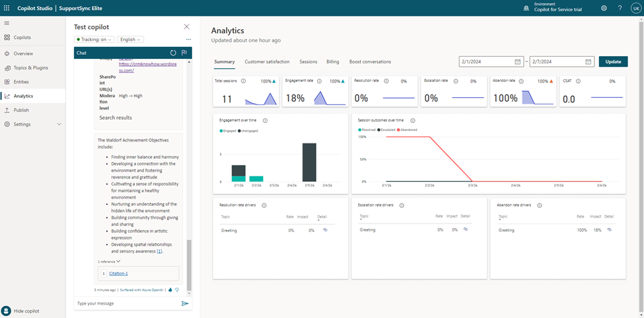Viewport: 644px width, 318px height.
Task: Sort Escalation rate drivers by Topic
Action: point(365,218)
